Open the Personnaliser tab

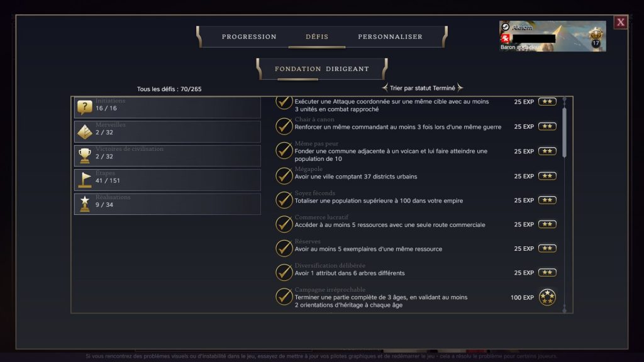pyautogui.click(x=390, y=36)
